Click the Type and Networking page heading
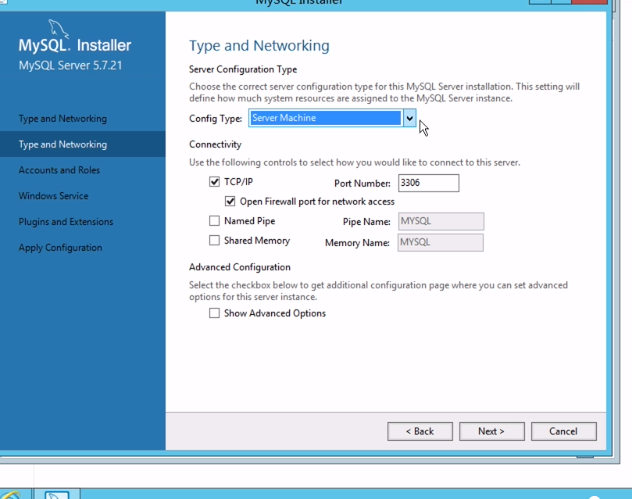Image resolution: width=632 pixels, height=499 pixels. coord(259,46)
